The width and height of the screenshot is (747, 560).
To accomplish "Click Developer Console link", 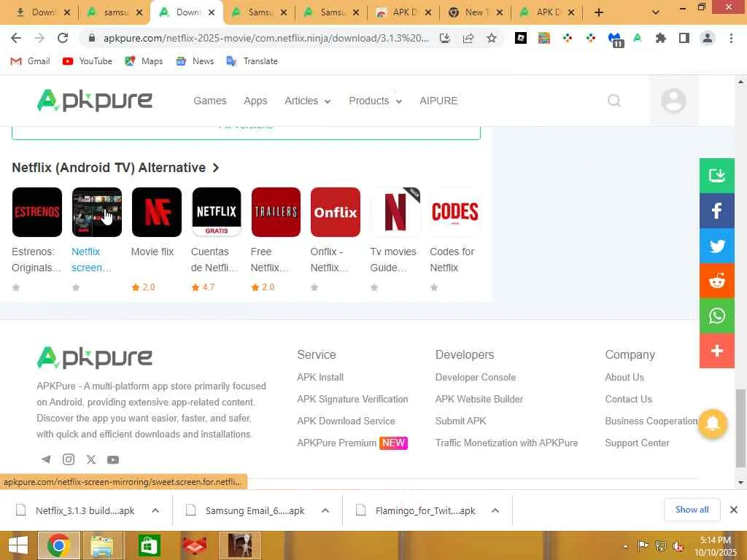I will click(476, 377).
